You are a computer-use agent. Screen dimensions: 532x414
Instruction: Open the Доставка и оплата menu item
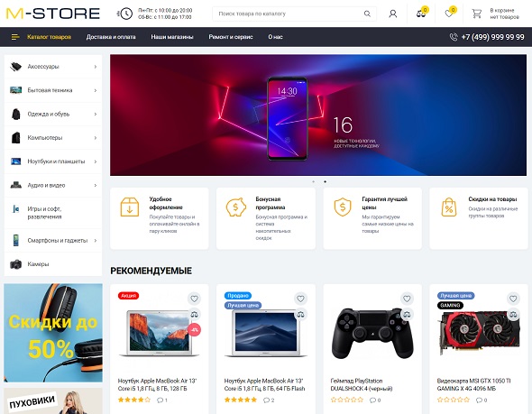111,37
